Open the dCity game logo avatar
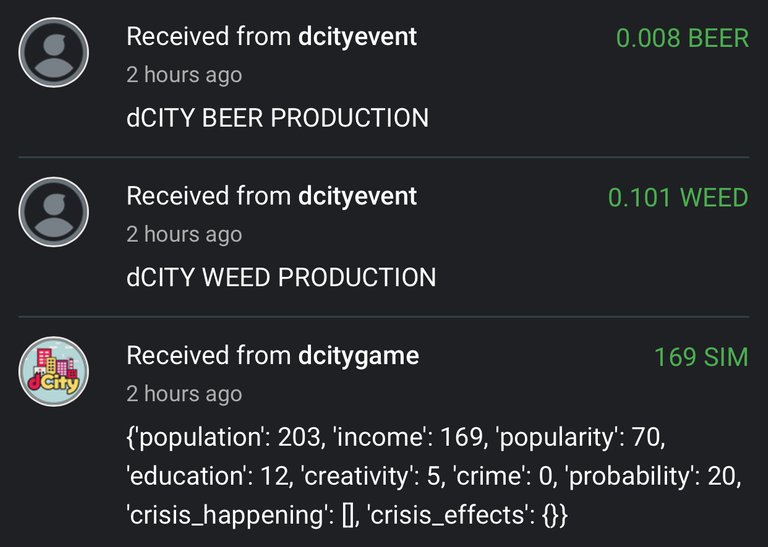This screenshot has width=768, height=547. click(x=53, y=371)
